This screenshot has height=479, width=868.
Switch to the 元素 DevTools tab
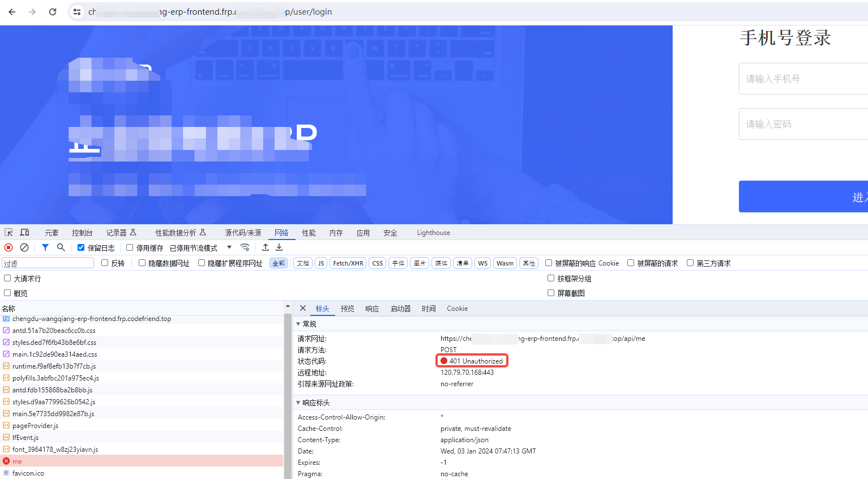(x=52, y=233)
